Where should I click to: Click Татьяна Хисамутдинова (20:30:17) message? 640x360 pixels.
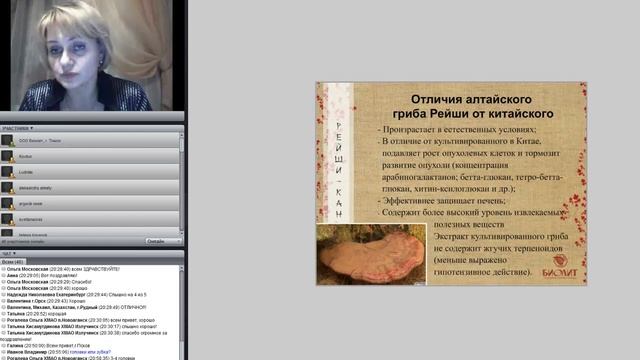81,327
